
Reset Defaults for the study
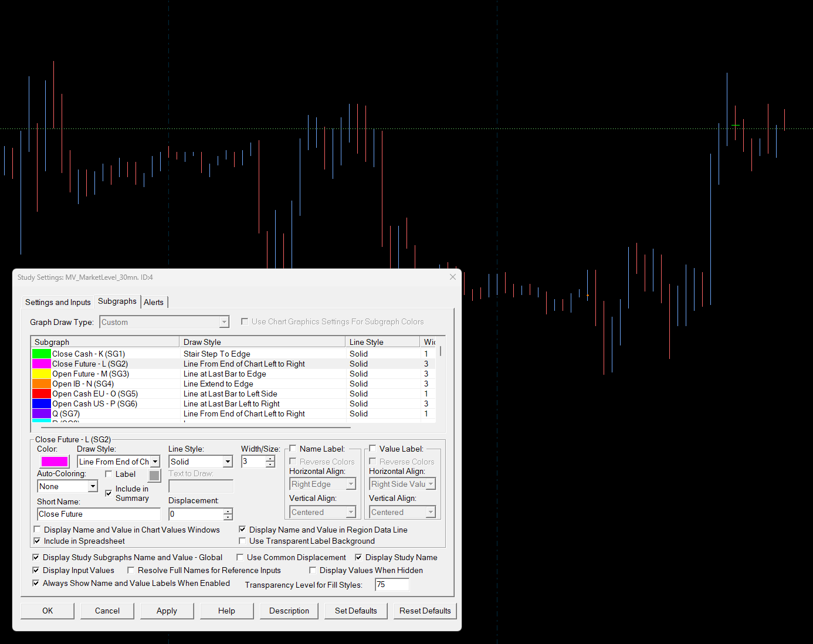point(425,611)
